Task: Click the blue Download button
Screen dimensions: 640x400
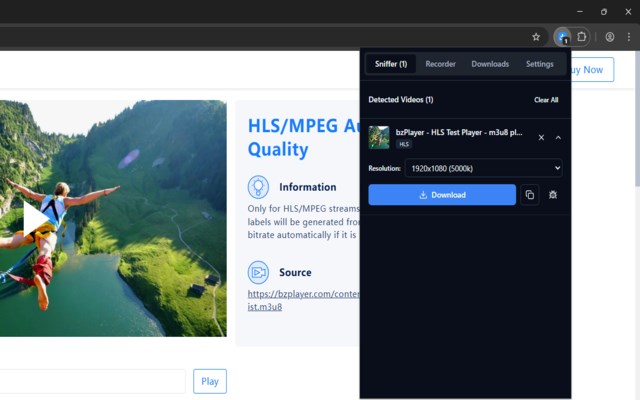Action: click(442, 195)
